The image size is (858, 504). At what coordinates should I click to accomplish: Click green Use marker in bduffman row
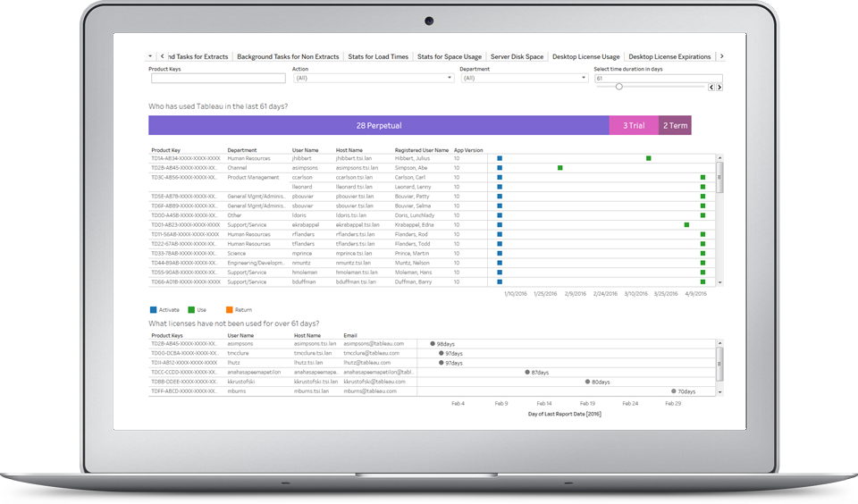coord(702,281)
